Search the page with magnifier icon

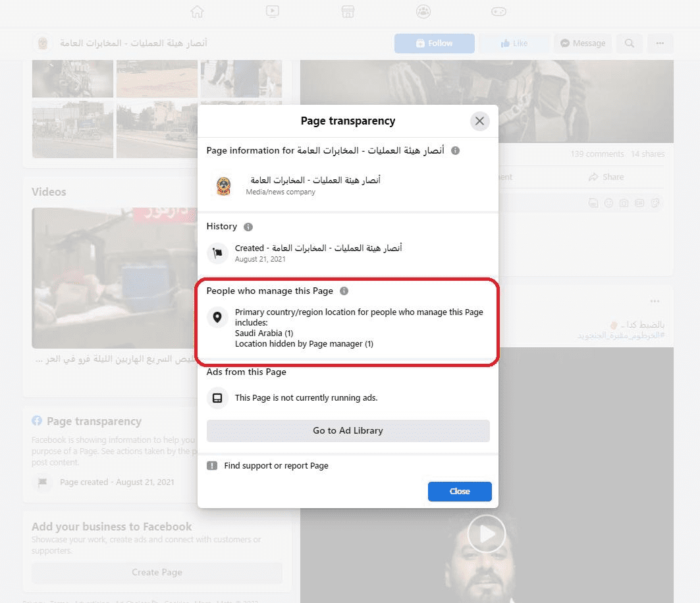point(630,43)
